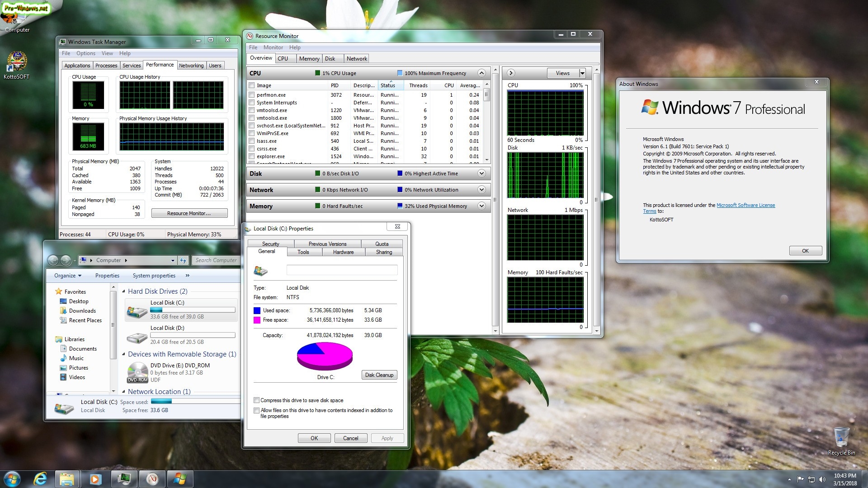Enable Compress this drive checkbox
868x488 pixels.
[x=257, y=400]
